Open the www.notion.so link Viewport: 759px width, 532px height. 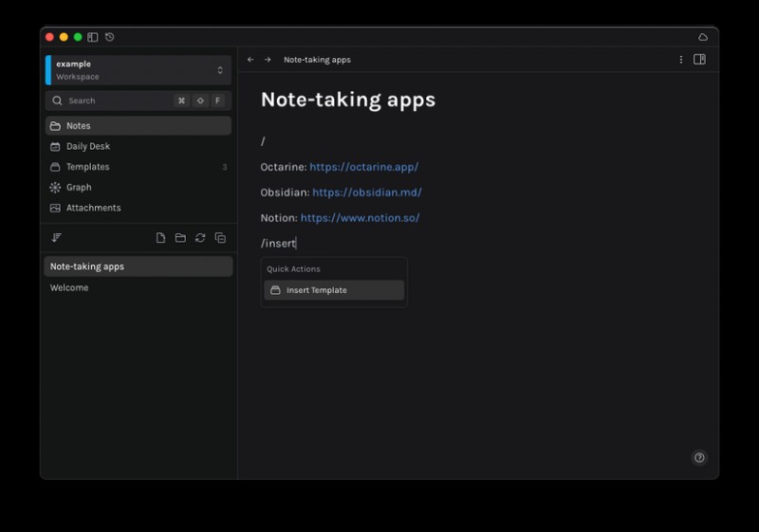tap(361, 218)
